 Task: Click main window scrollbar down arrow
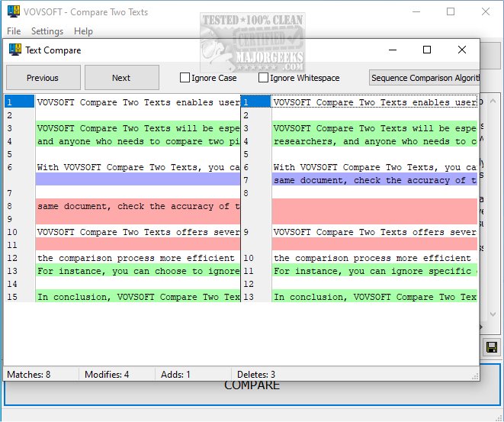point(493,314)
